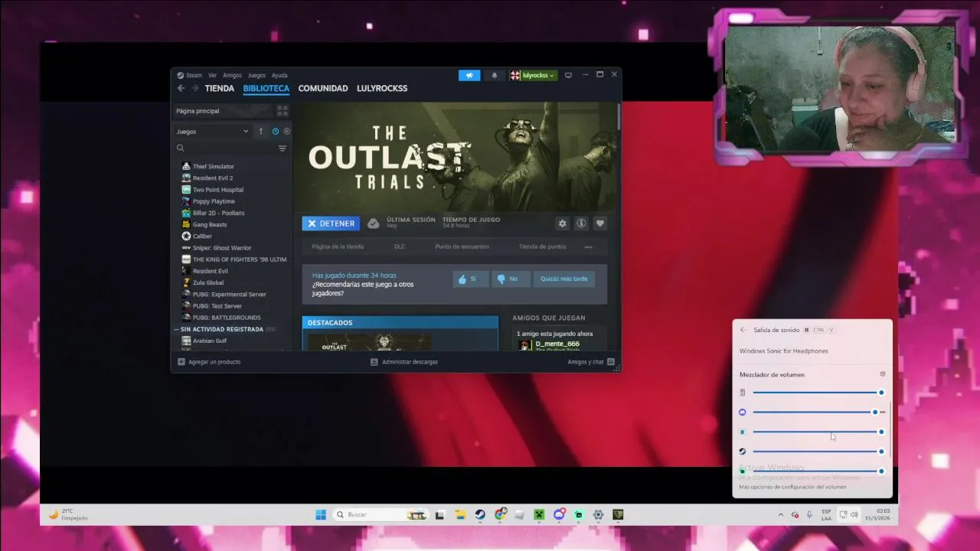
Task: Recommend the game with Sí button
Action: [470, 279]
